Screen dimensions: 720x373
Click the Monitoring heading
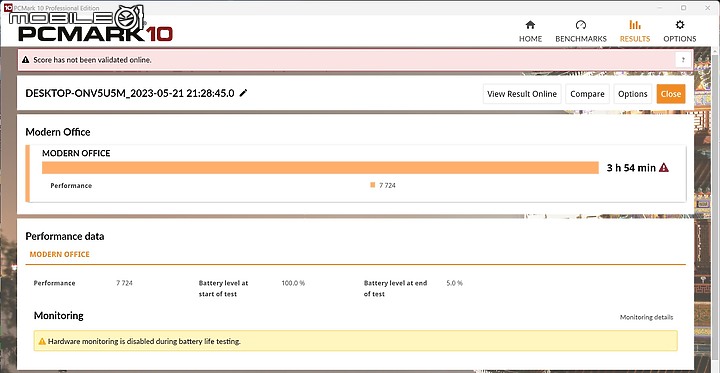(x=59, y=316)
